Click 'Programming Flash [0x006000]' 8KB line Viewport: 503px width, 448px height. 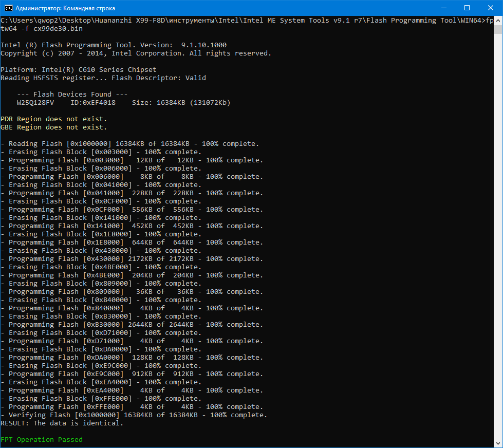tap(132, 177)
